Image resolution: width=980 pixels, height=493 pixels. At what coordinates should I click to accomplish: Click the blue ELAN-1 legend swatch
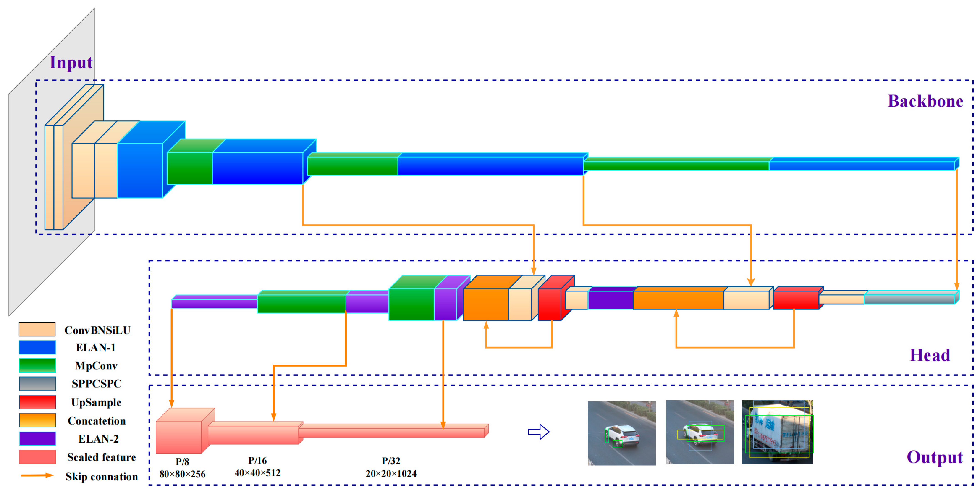[x=37, y=347]
